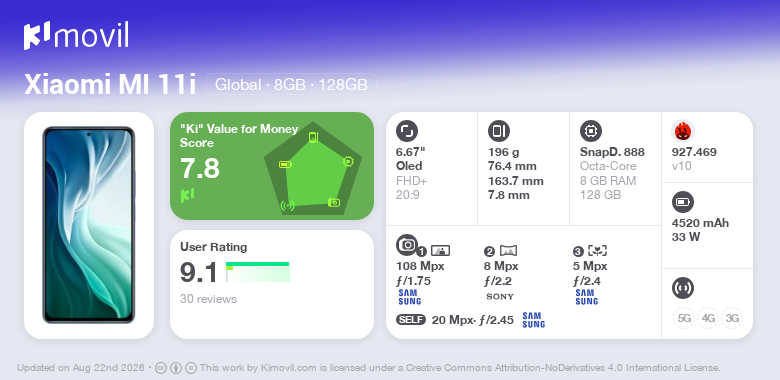Click the Xiaomi MI 11i title

coord(110,85)
